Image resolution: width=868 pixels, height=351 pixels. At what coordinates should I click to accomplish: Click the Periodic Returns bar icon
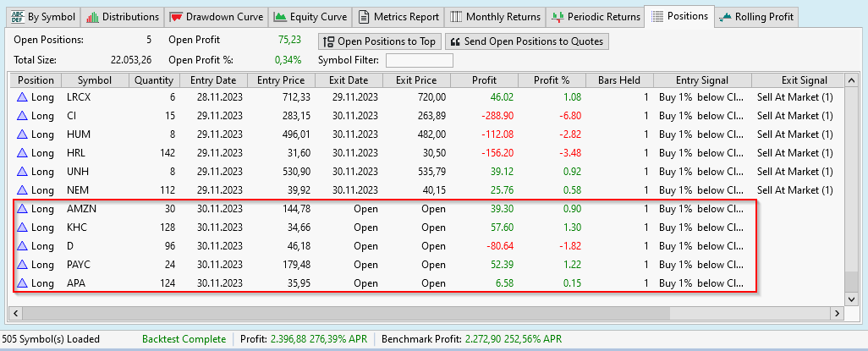point(557,17)
